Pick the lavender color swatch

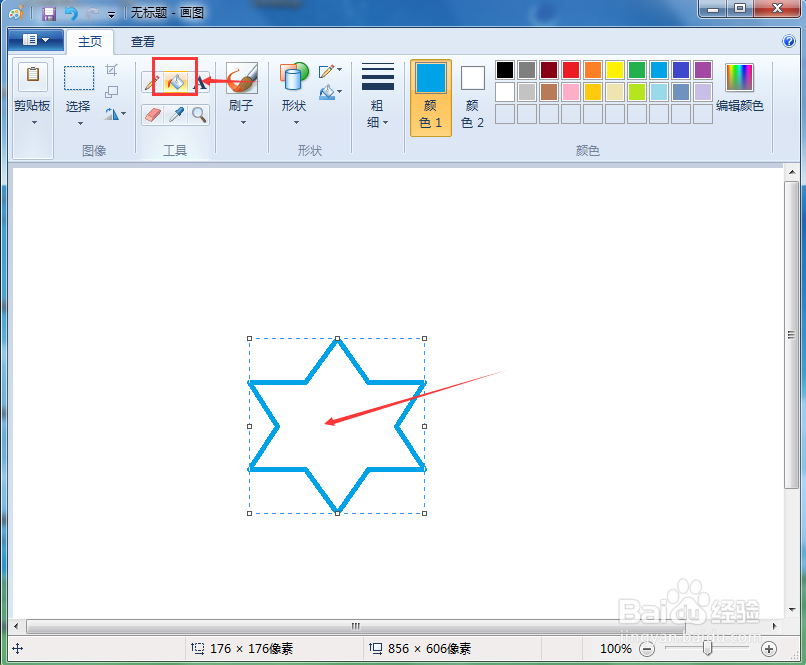(x=703, y=92)
